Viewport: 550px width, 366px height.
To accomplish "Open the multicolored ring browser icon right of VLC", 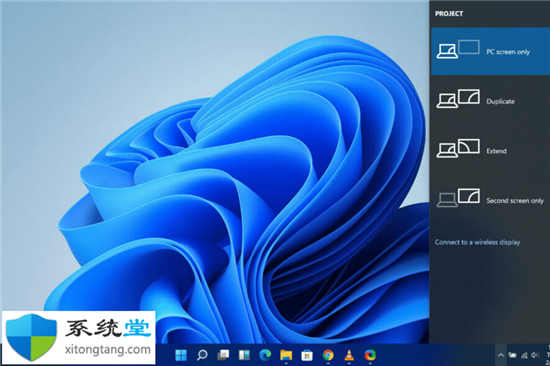I will point(370,355).
